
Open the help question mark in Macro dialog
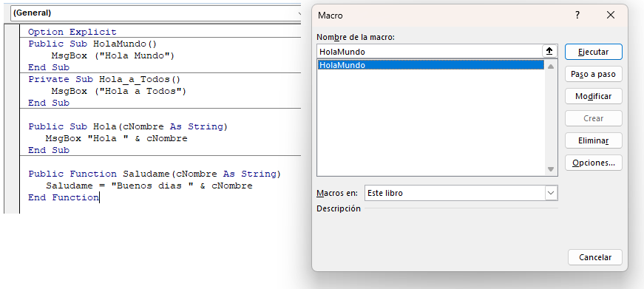tap(577, 16)
